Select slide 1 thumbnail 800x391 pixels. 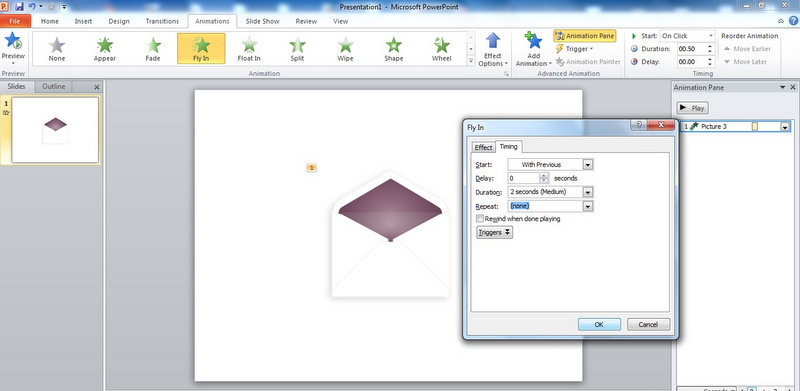55,130
